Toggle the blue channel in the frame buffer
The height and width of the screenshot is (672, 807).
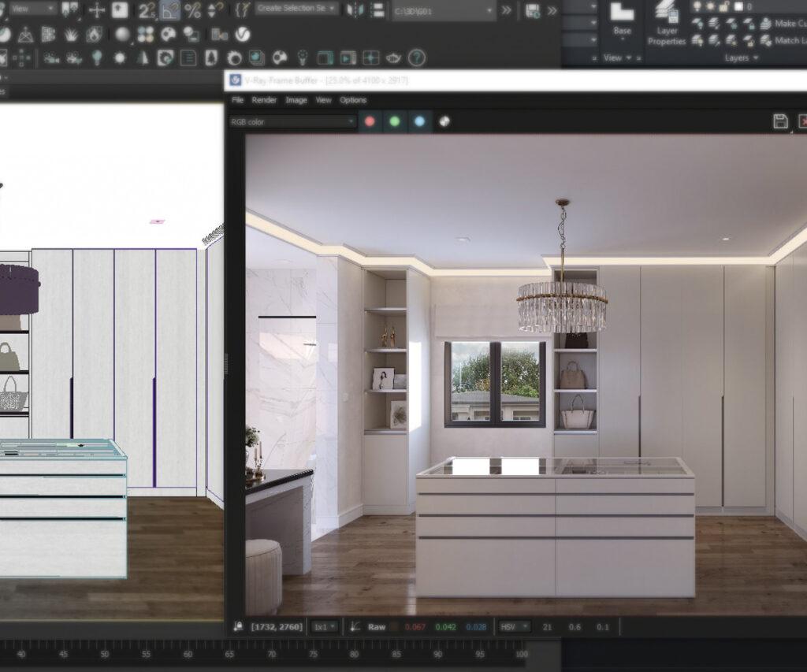419,121
